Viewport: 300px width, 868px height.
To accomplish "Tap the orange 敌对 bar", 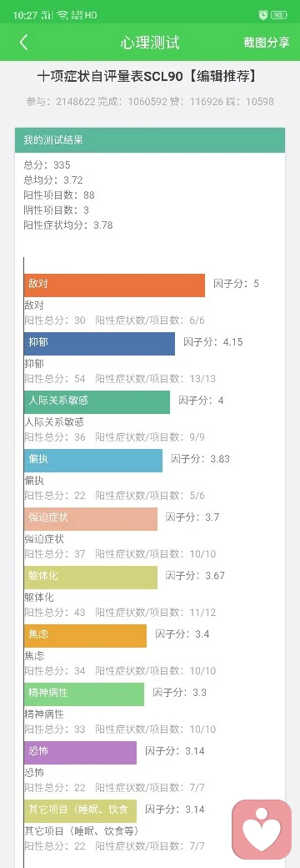I will point(114,285).
